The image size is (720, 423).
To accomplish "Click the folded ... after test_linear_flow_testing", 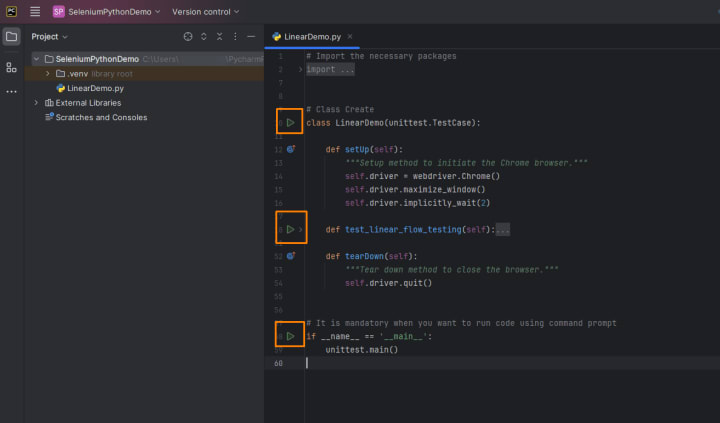I will pos(503,230).
